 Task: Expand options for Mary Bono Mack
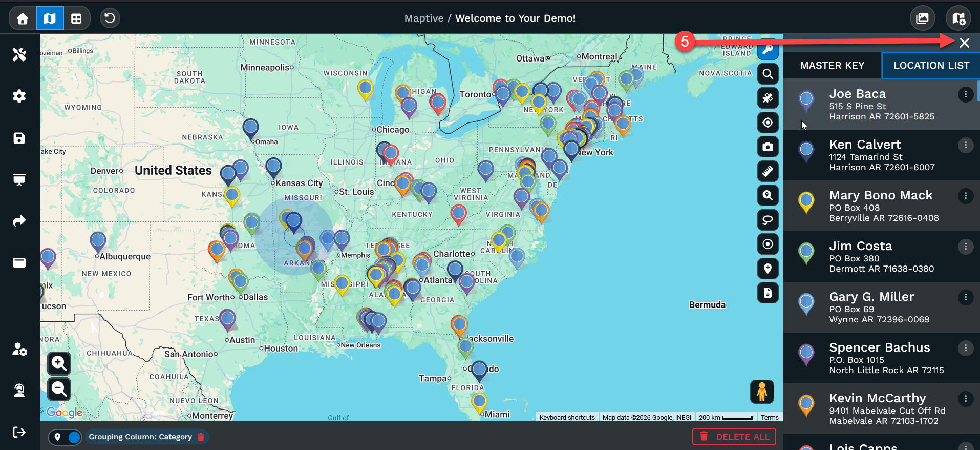tap(965, 196)
